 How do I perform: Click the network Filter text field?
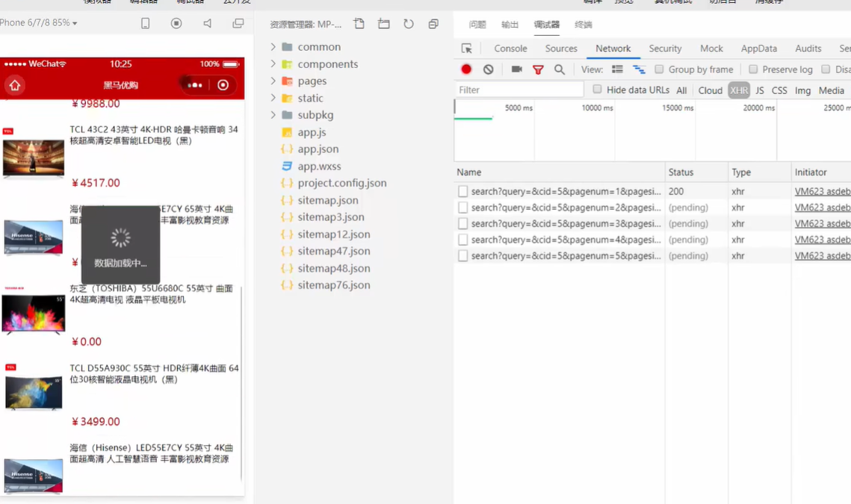click(519, 90)
